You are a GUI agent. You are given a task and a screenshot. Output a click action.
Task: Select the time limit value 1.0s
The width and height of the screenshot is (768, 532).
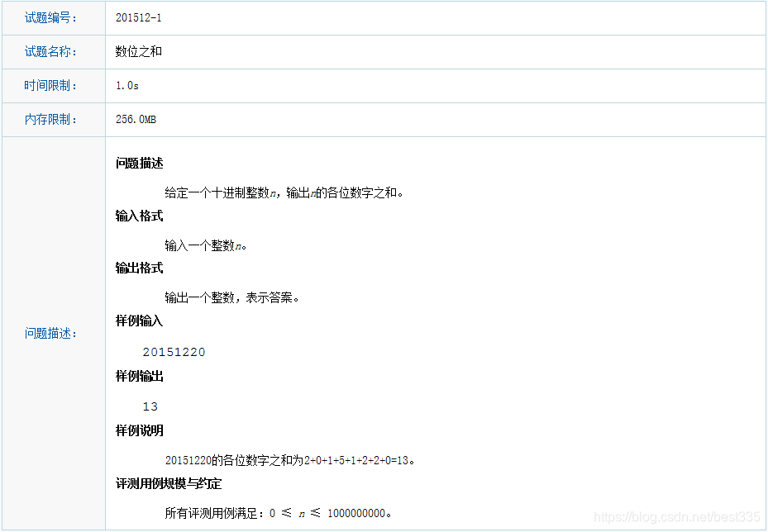[x=127, y=86]
